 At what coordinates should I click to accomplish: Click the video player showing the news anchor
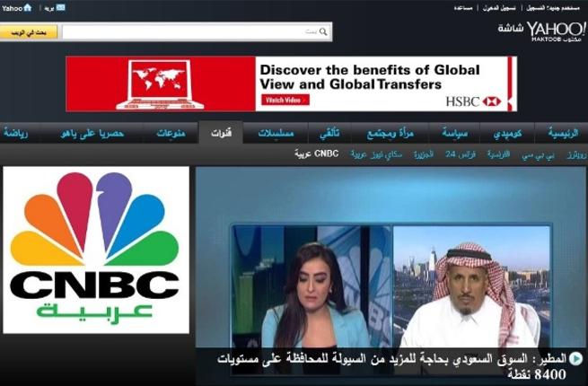[x=391, y=269]
